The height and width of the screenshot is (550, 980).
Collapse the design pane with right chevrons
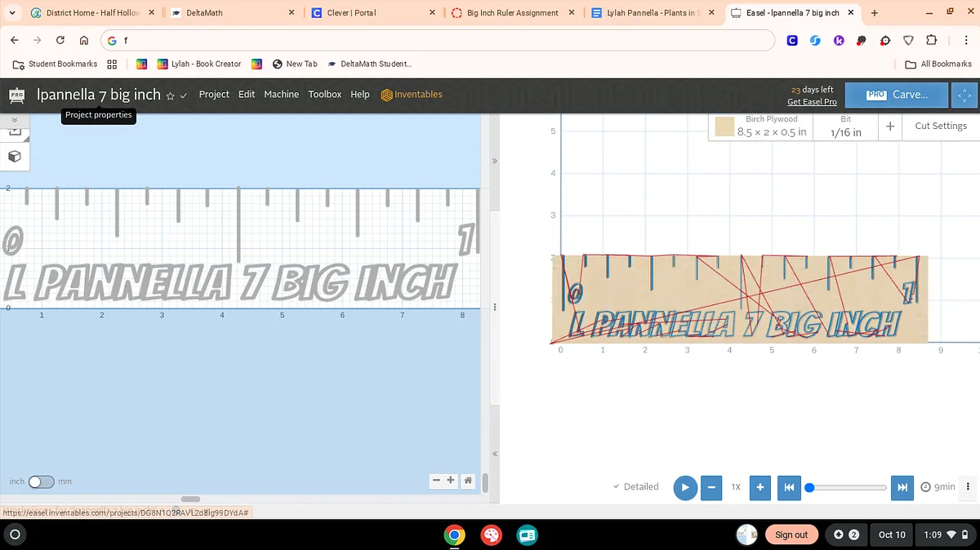point(494,162)
